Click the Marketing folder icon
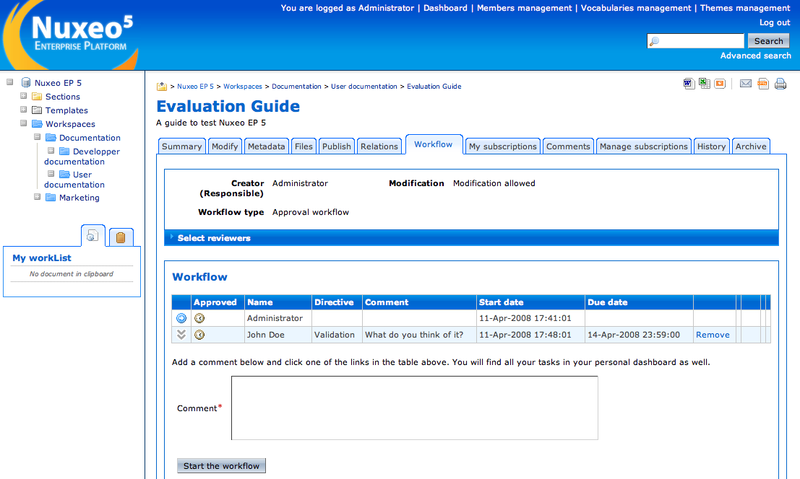This screenshot has height=479, width=800. pos(51,197)
